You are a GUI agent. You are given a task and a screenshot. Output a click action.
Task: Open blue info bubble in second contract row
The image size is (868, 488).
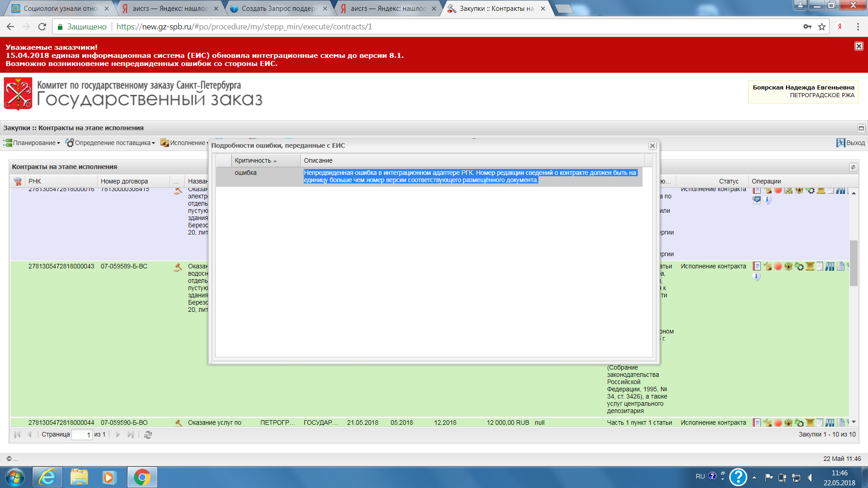click(757, 277)
